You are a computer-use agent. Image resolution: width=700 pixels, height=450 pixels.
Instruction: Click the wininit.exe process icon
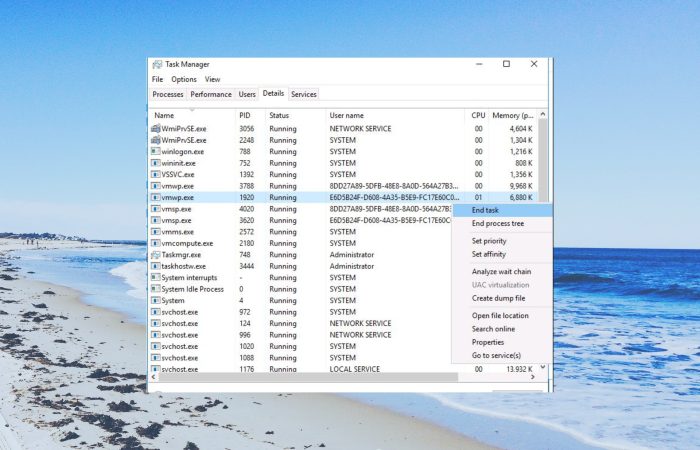point(155,163)
